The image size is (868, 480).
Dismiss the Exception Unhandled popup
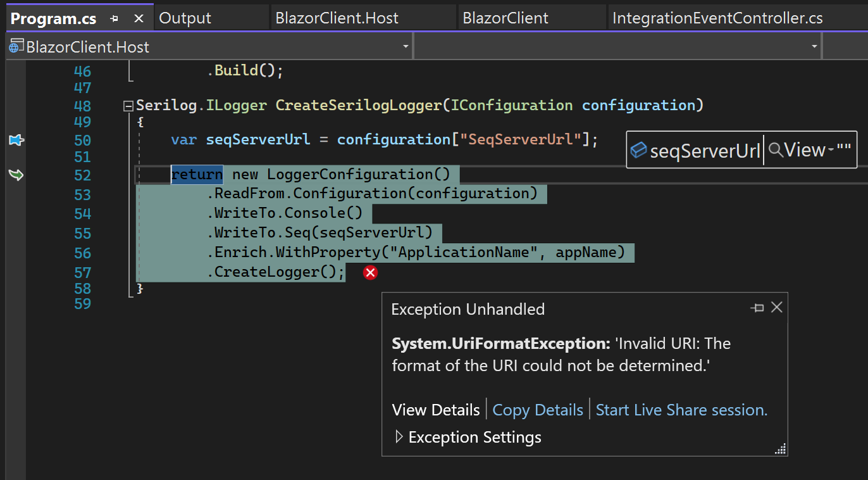(777, 307)
